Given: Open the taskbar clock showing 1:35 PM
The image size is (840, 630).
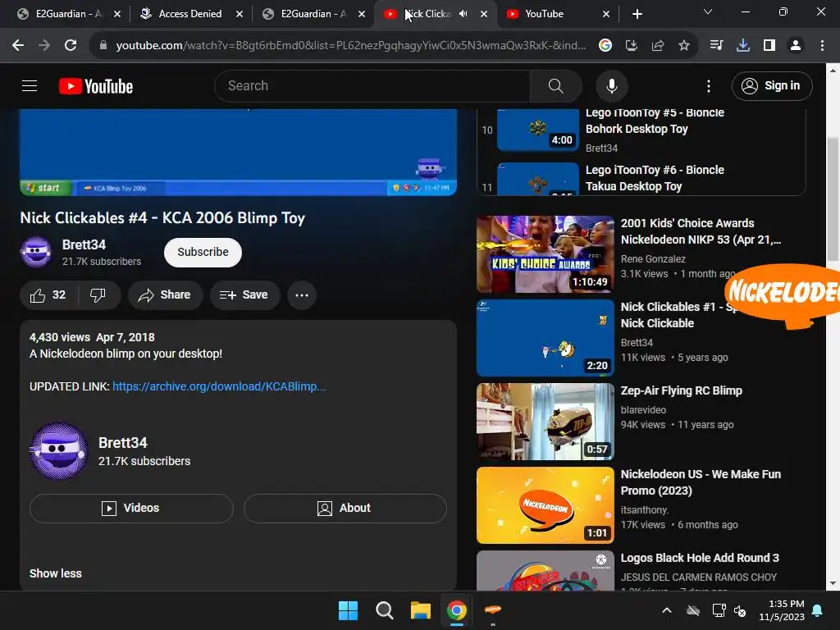Looking at the screenshot, I should (781, 610).
